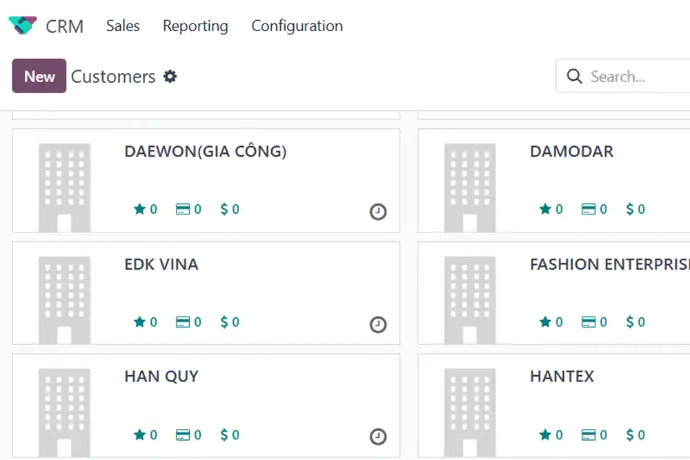Click the CRM app logo icon
Viewport: 690px width, 460px height.
point(23,25)
